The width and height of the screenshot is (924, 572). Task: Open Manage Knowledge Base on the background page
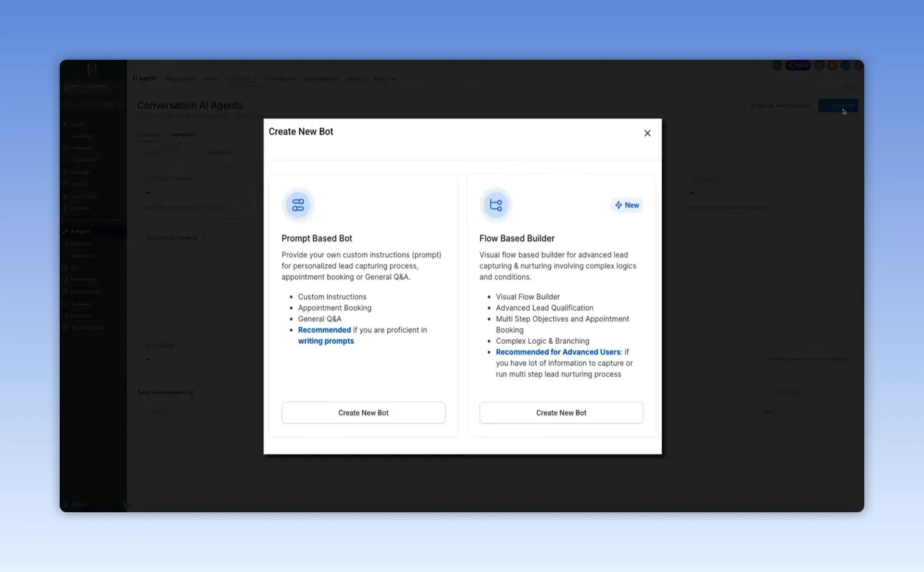coord(781,106)
